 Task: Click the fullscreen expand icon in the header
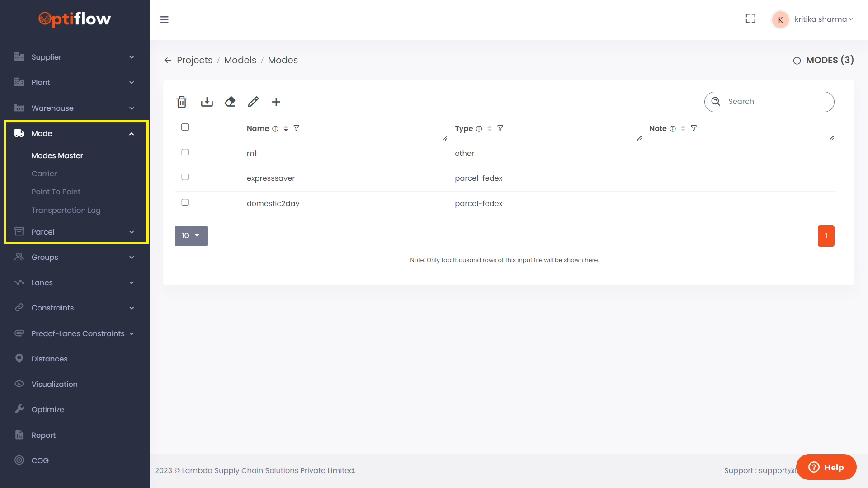(x=750, y=19)
